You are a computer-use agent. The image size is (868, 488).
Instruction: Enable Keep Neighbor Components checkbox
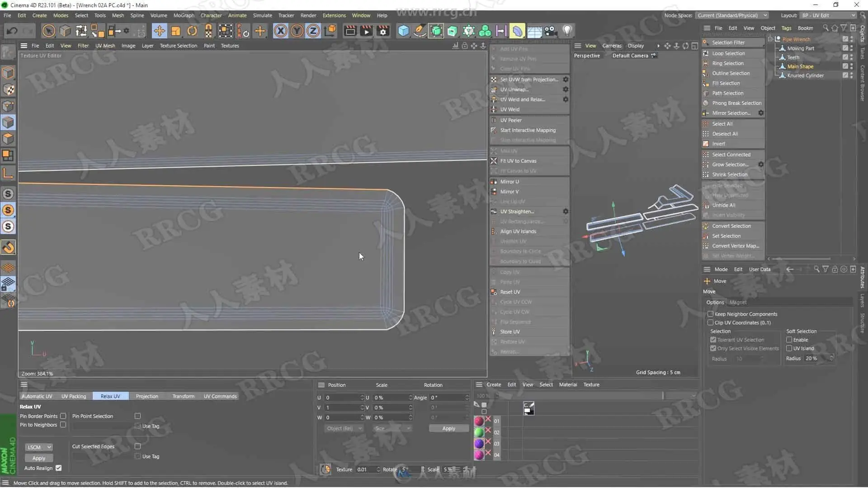click(711, 314)
